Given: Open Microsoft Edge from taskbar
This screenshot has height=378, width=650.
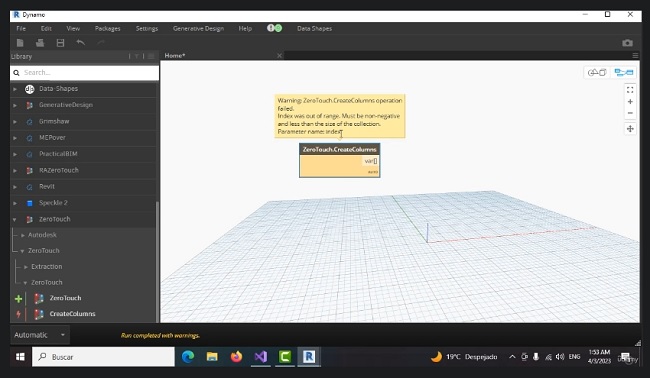Looking at the screenshot, I should click(x=188, y=356).
